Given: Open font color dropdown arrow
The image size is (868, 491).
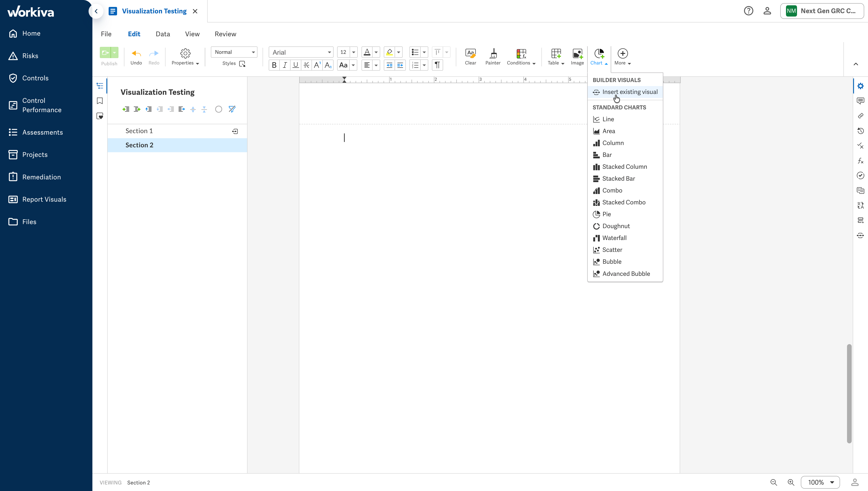Looking at the screenshot, I should 376,52.
